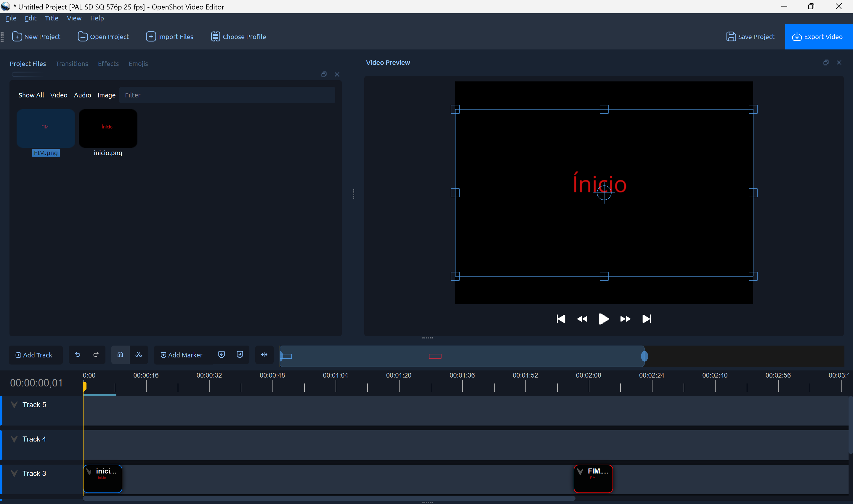This screenshot has width=853, height=504.
Task: Jump to start of video preview
Action: click(x=561, y=319)
